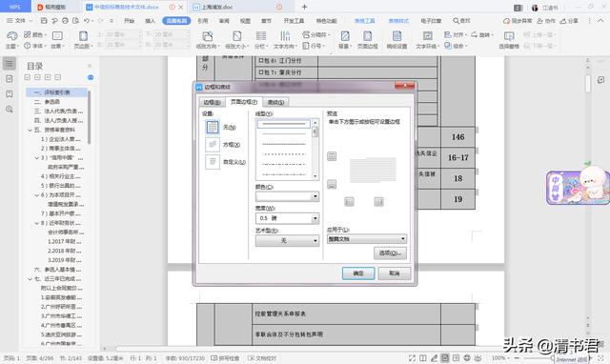
Task: Click the Selection Pane (选择窗格) icon
Action: (509, 36)
